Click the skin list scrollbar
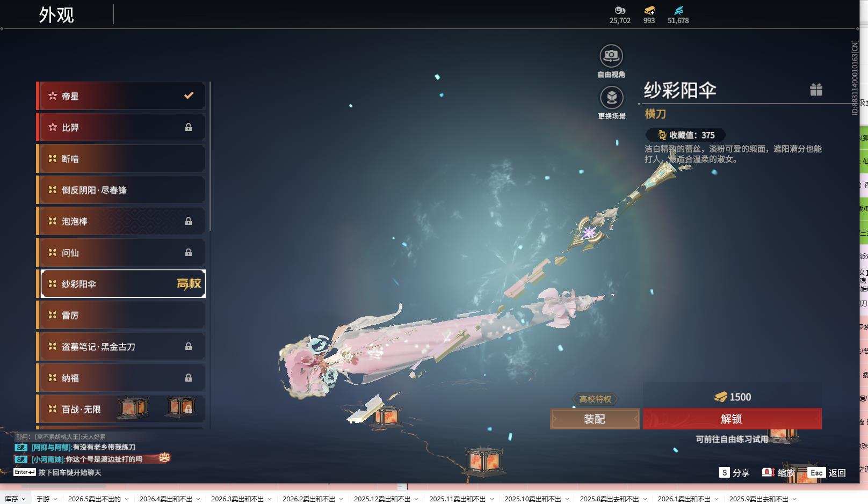The width and height of the screenshot is (868, 504). pos(210,157)
